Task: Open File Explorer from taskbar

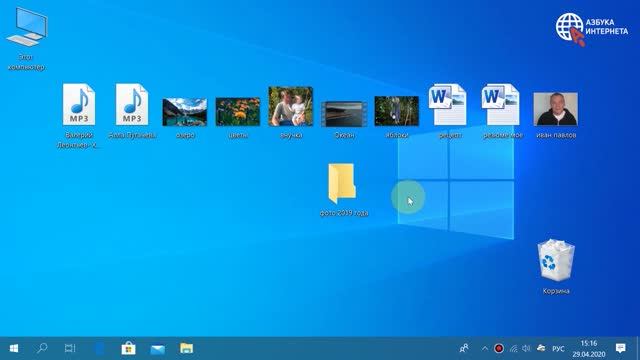Action: pyautogui.click(x=187, y=348)
